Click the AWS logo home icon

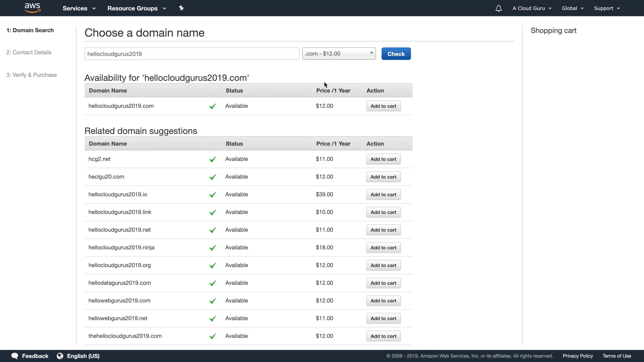click(33, 8)
